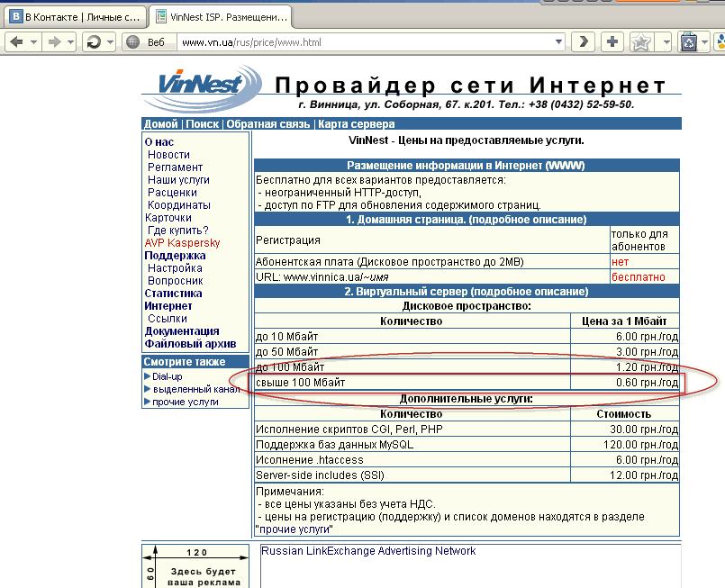Open the red 'AVP Kaspersky' link
The image size is (725, 588).
(182, 243)
